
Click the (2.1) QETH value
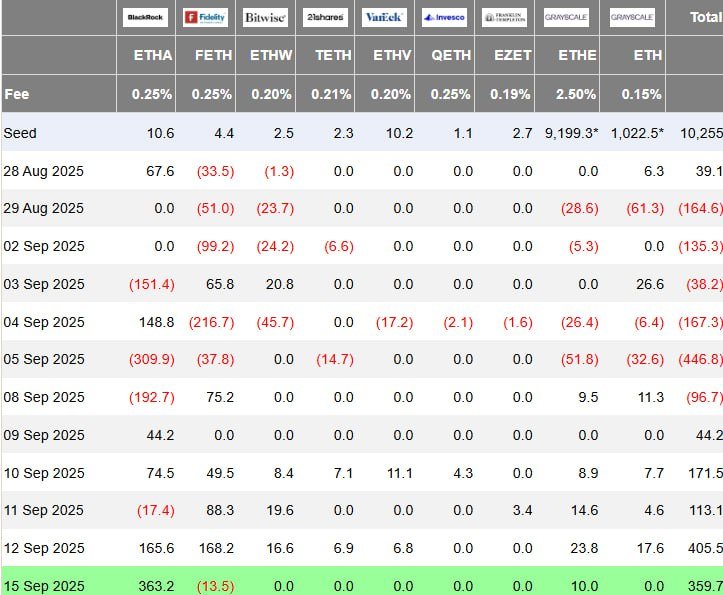pyautogui.click(x=458, y=322)
